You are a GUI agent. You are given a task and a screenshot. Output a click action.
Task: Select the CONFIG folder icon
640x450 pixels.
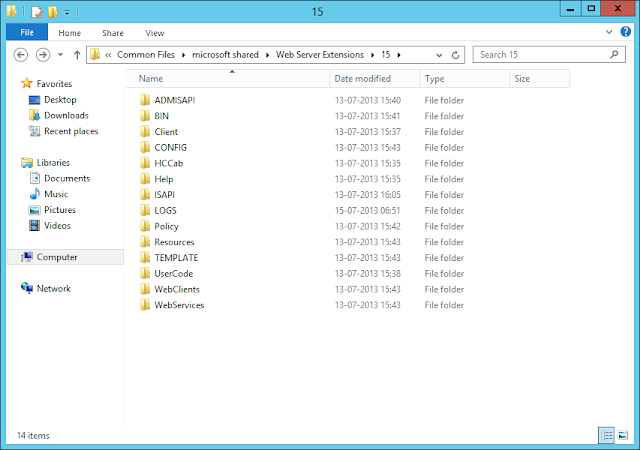145,147
